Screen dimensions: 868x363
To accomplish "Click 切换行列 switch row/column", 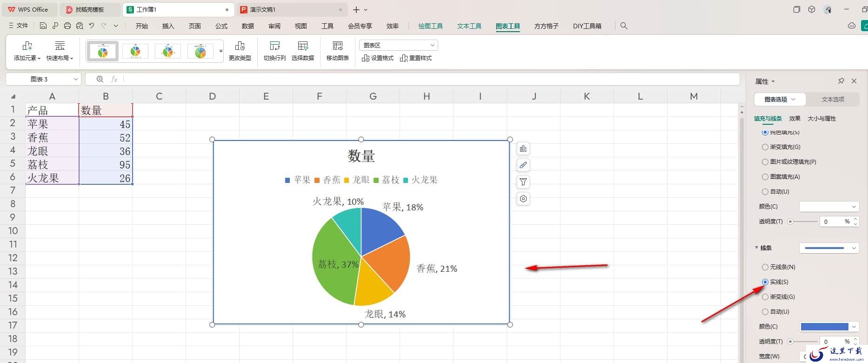I will [274, 51].
